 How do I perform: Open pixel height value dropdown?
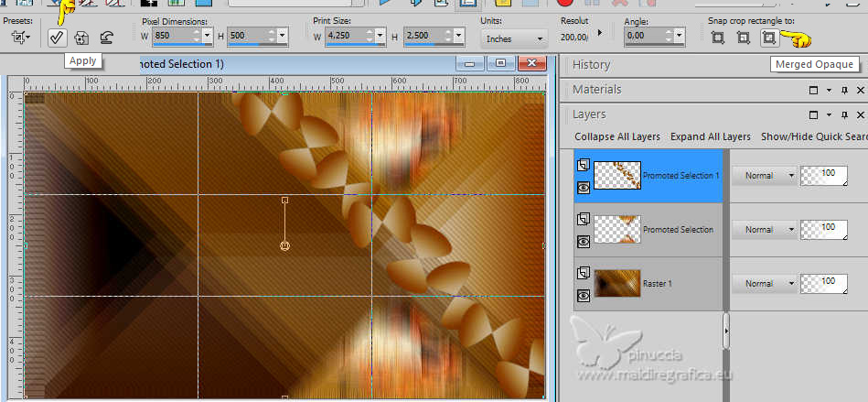tap(283, 37)
